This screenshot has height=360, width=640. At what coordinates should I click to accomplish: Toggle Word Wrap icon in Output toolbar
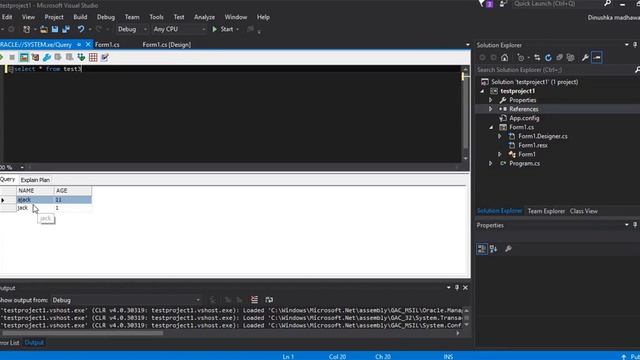[x=269, y=300]
